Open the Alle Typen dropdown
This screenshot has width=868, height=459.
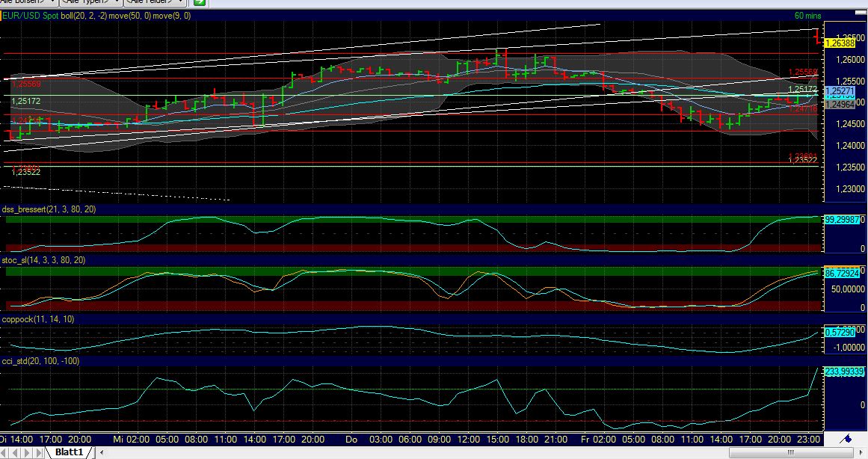click(x=90, y=2)
